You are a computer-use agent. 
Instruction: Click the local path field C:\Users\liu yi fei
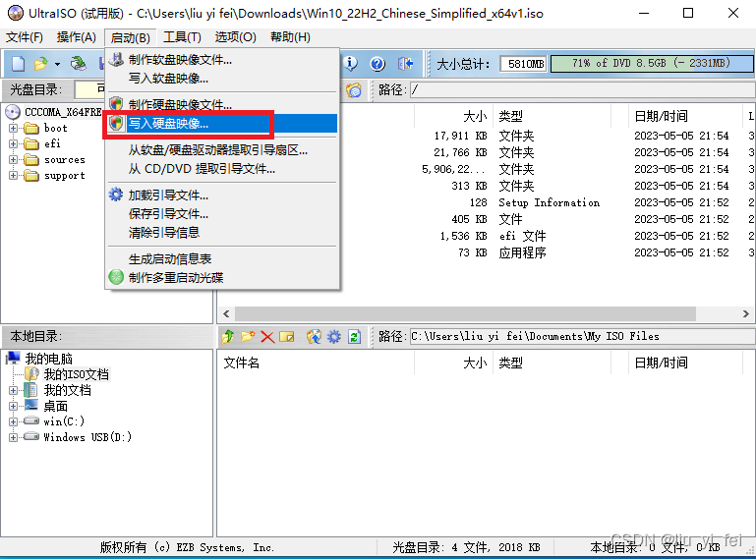tap(582, 336)
